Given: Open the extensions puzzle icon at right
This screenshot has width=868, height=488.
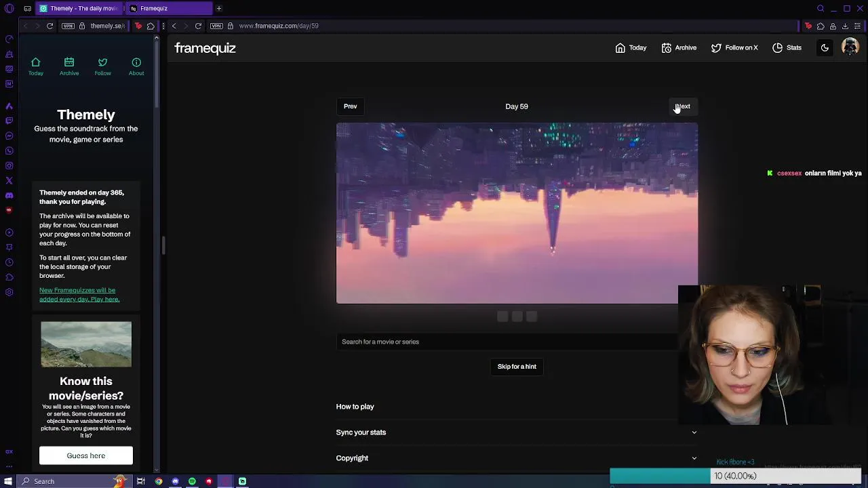Looking at the screenshot, I should pyautogui.click(x=821, y=26).
